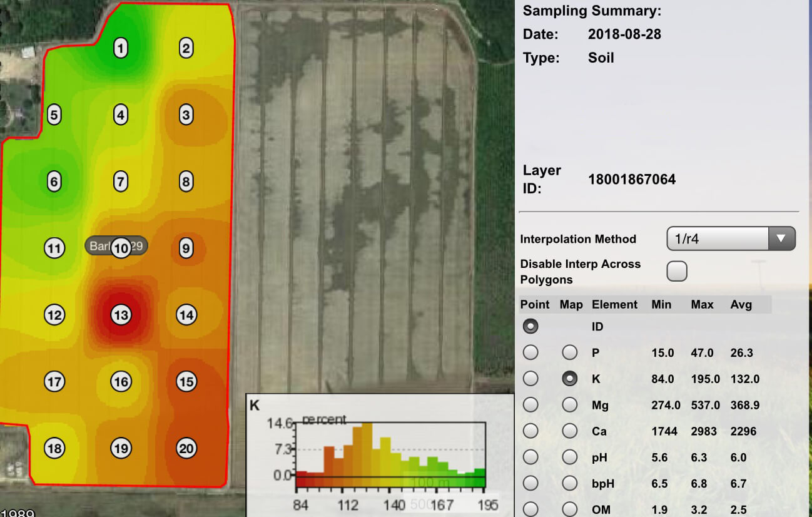Select Map radio button for Ca
812x517 pixels.
tap(569, 431)
